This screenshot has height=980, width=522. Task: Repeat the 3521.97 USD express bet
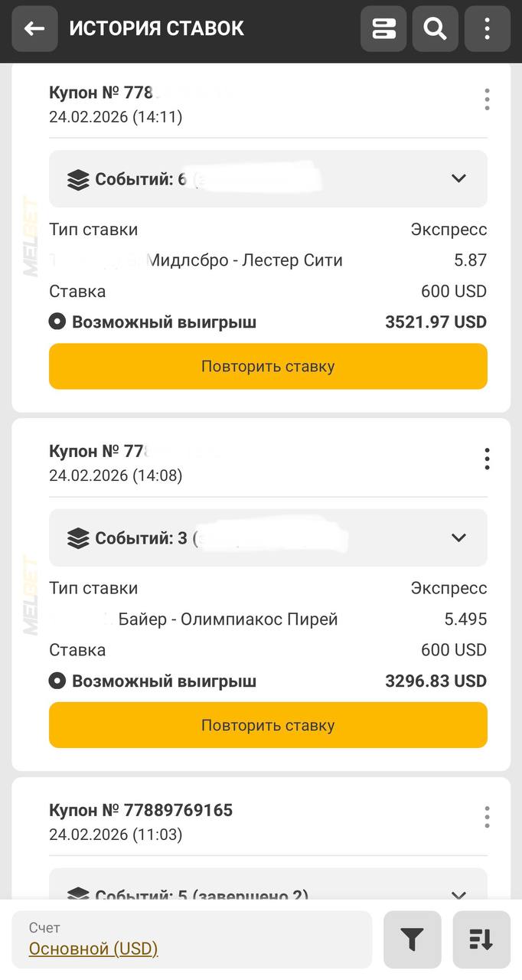pyautogui.click(x=268, y=366)
